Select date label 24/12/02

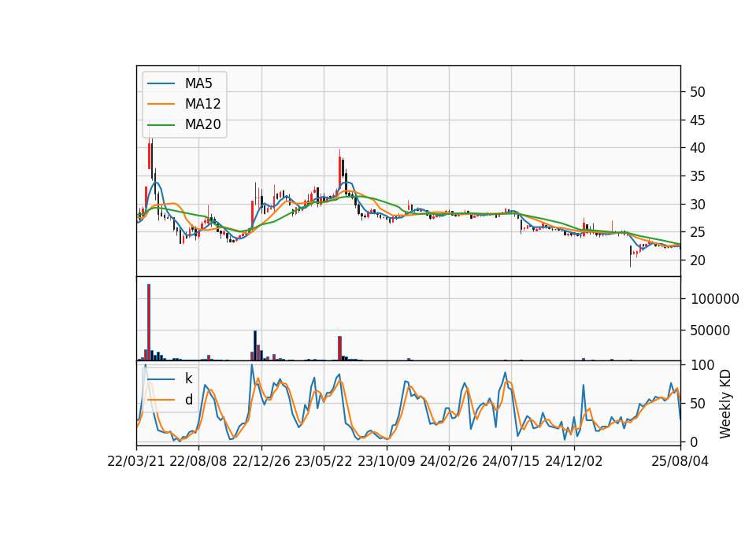pos(574,461)
